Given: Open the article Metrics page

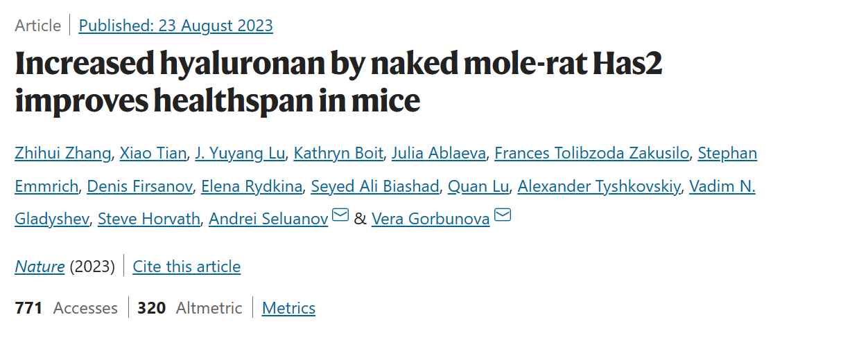Looking at the screenshot, I should click(288, 308).
